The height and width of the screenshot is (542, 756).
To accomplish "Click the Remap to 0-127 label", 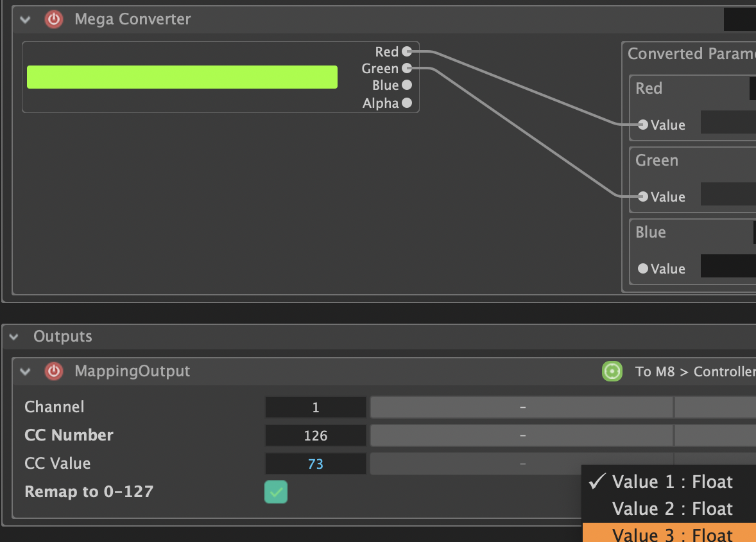I will [x=89, y=492].
